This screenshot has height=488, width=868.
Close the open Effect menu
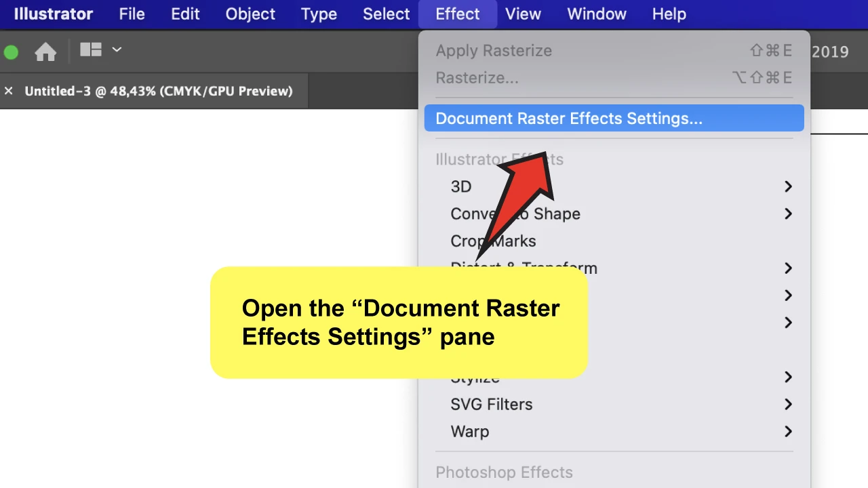click(458, 14)
